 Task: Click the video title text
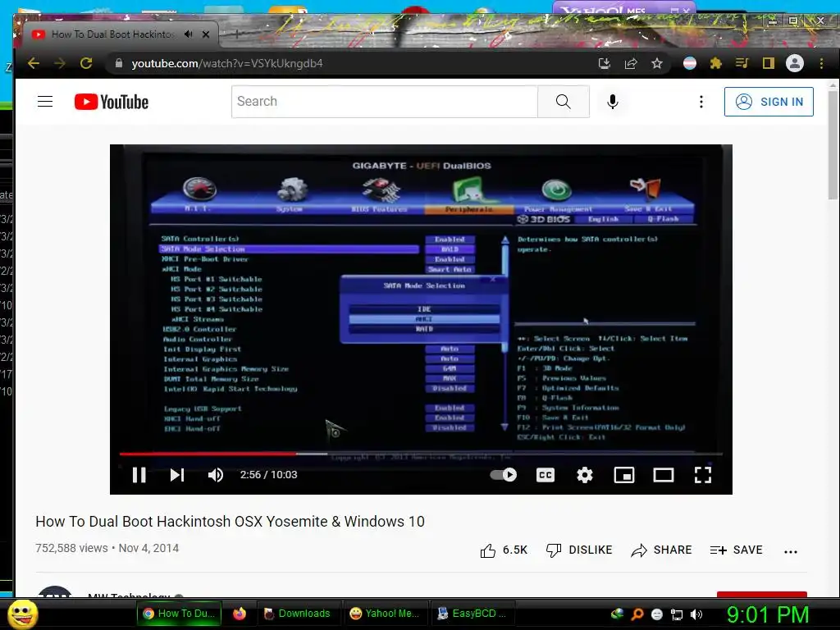click(230, 521)
